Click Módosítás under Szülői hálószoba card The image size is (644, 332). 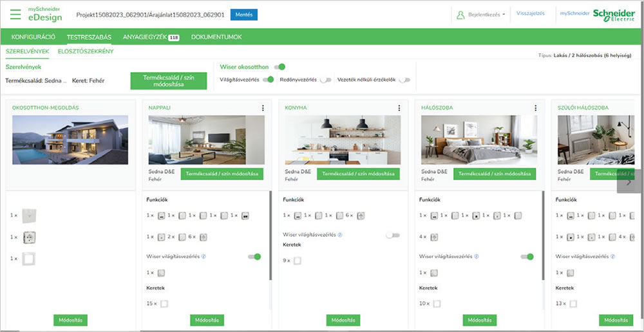tap(616, 320)
